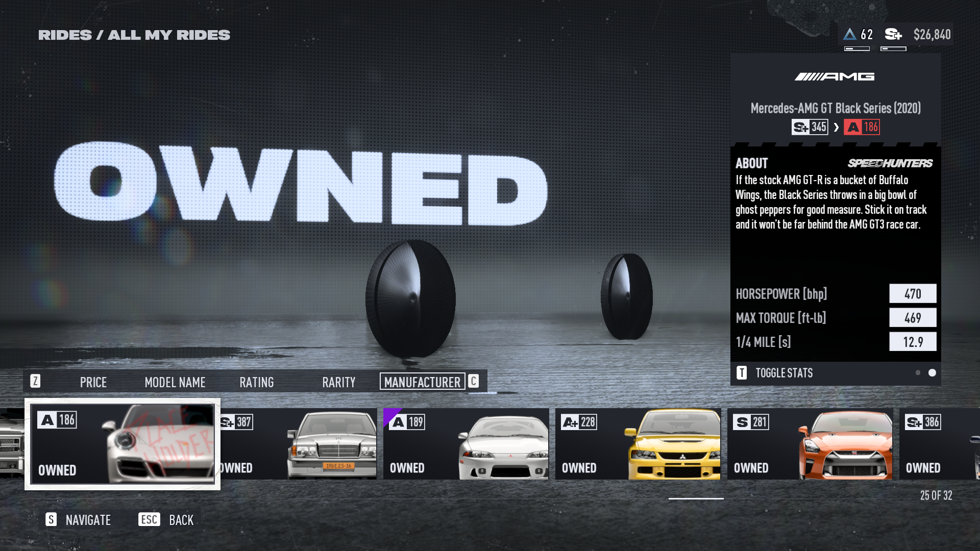Select the second stats page dot
980x551 pixels.
click(932, 373)
